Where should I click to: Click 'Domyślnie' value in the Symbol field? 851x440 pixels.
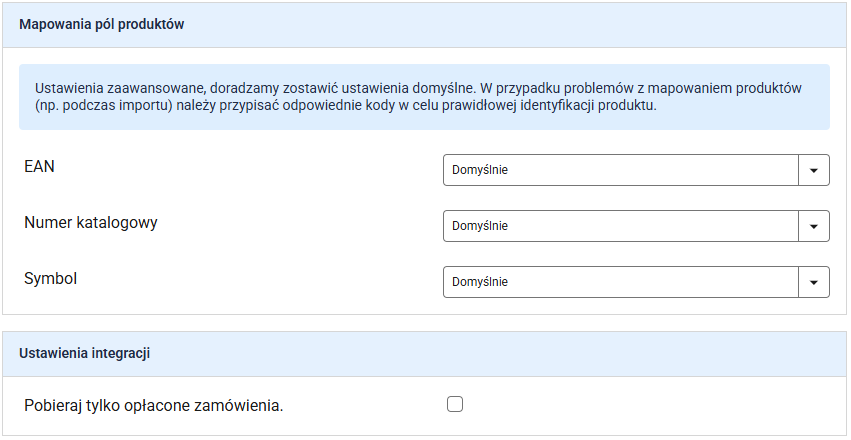coord(480,282)
